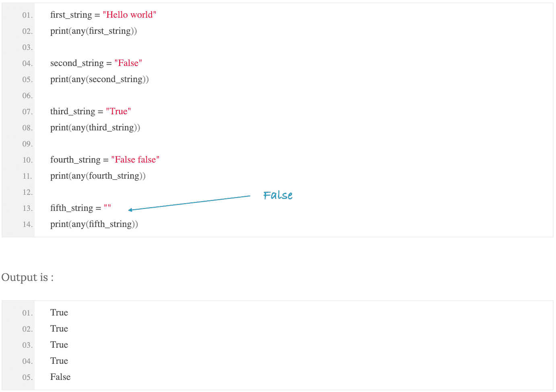Click the False value on output line 05
The image size is (556, 392).
tap(60, 377)
